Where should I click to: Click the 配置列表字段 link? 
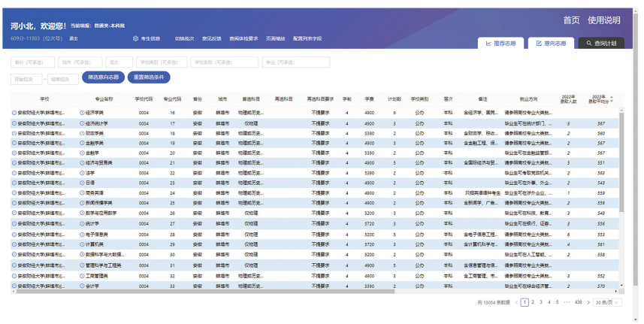(307, 38)
